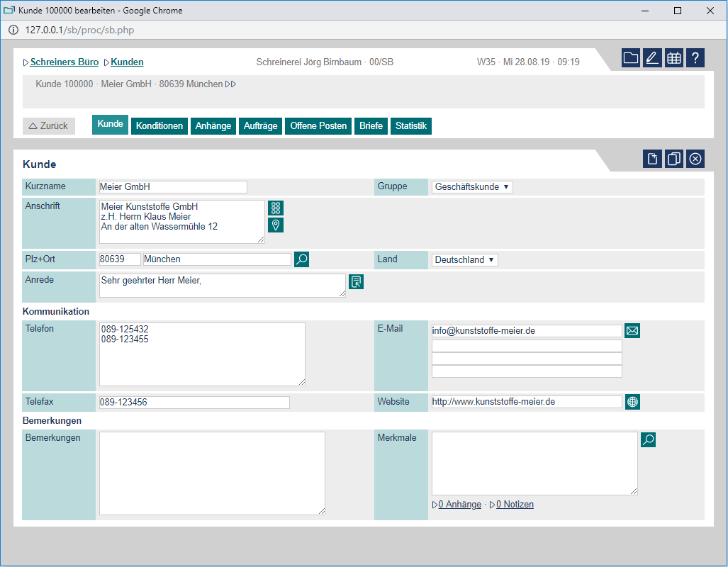Open the Land dropdown showing Deutschland
728x567 pixels.
[464, 260]
